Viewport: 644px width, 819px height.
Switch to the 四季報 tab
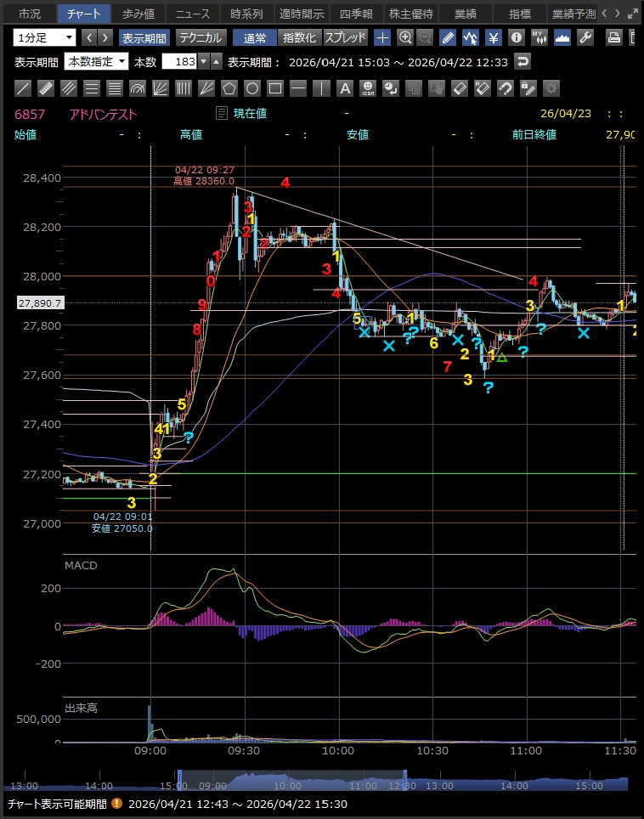[x=356, y=14]
